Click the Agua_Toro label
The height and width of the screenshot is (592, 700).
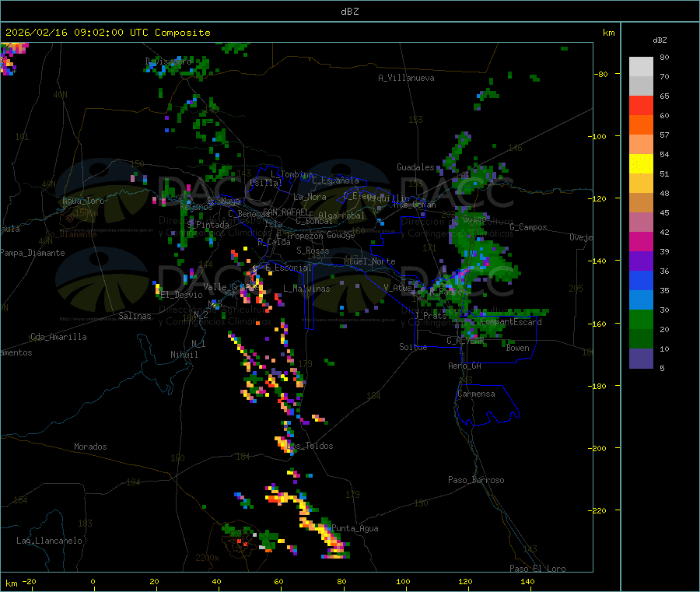pos(83,201)
